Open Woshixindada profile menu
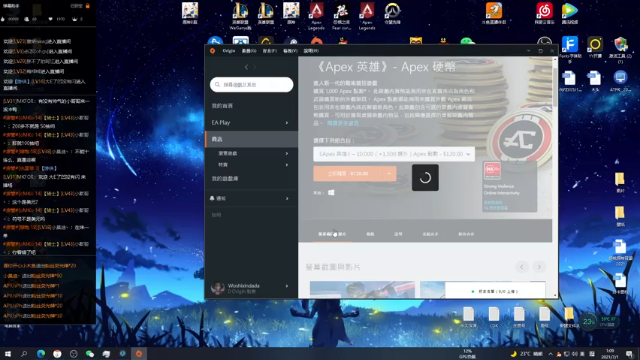 251,288
